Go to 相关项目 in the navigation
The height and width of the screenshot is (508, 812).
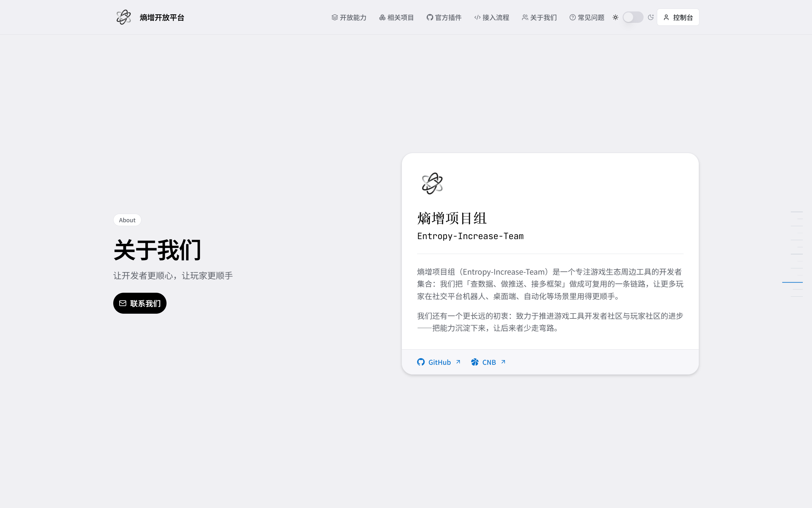396,17
